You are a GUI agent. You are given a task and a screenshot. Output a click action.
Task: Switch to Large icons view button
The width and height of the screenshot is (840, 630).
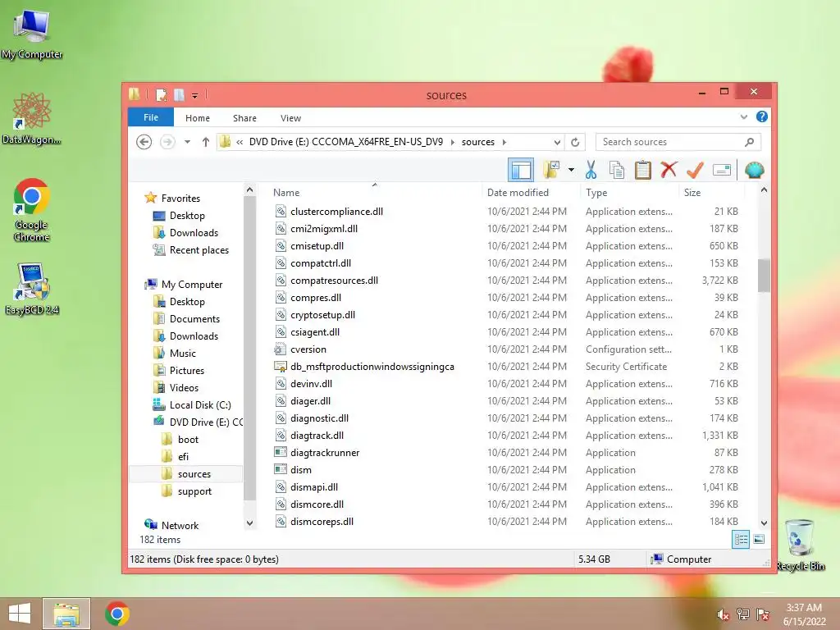pyautogui.click(x=759, y=540)
